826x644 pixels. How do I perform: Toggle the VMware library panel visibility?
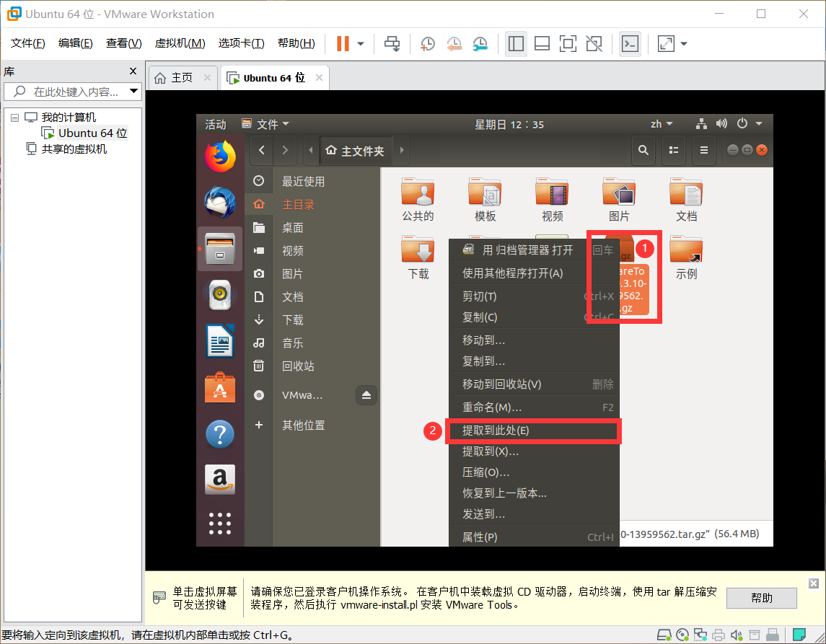click(516, 43)
